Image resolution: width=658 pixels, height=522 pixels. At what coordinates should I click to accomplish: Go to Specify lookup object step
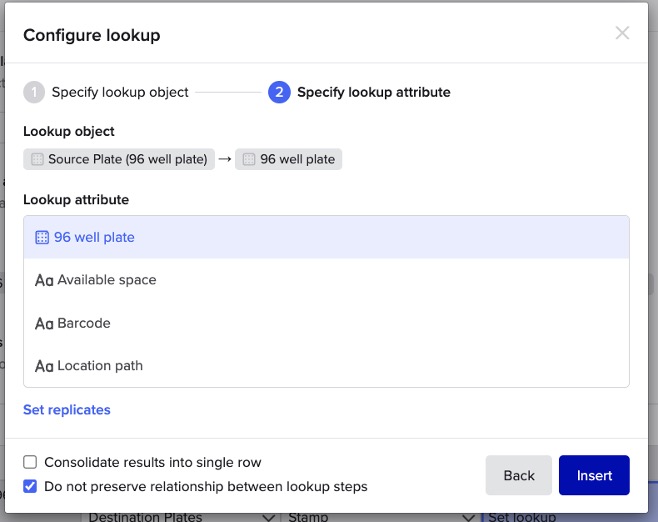(120, 92)
